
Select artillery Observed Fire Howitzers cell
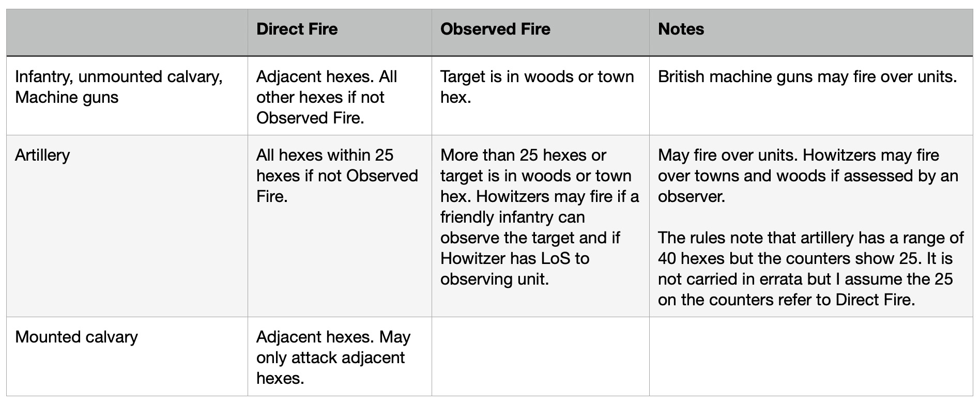[540, 226]
